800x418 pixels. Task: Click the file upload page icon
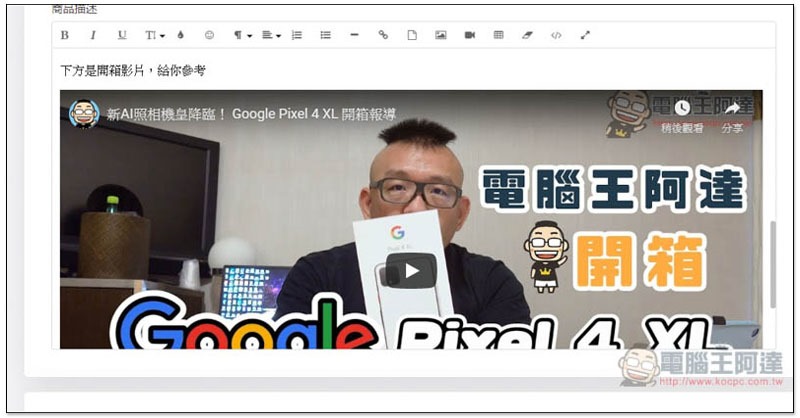(x=412, y=35)
